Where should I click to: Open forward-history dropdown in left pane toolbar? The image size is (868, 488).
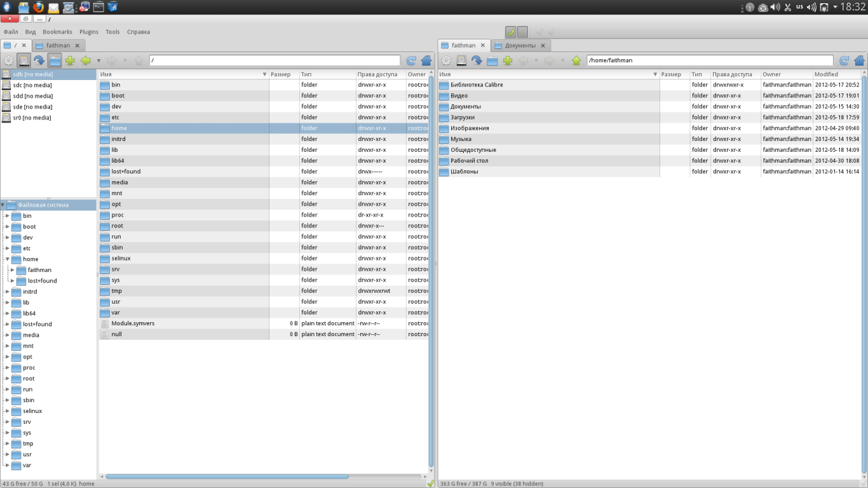pyautogui.click(x=125, y=61)
